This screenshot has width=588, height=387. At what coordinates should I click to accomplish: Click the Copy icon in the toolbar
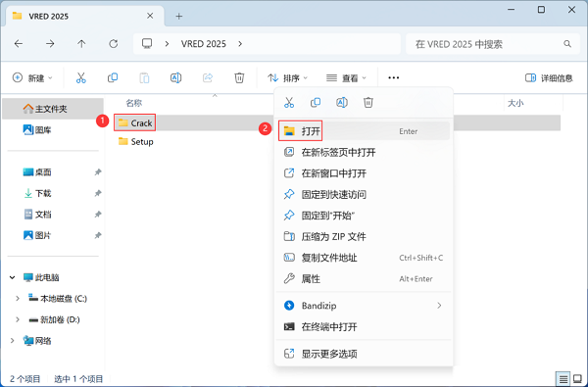click(113, 77)
